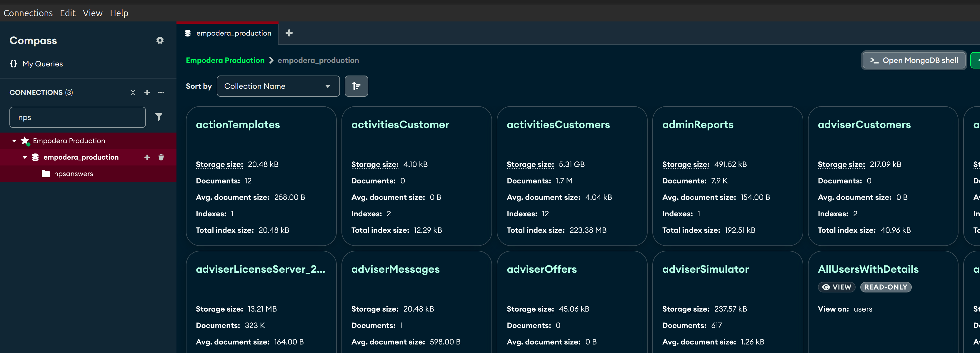
Task: Click the connections search field with nps
Action: [x=78, y=117]
